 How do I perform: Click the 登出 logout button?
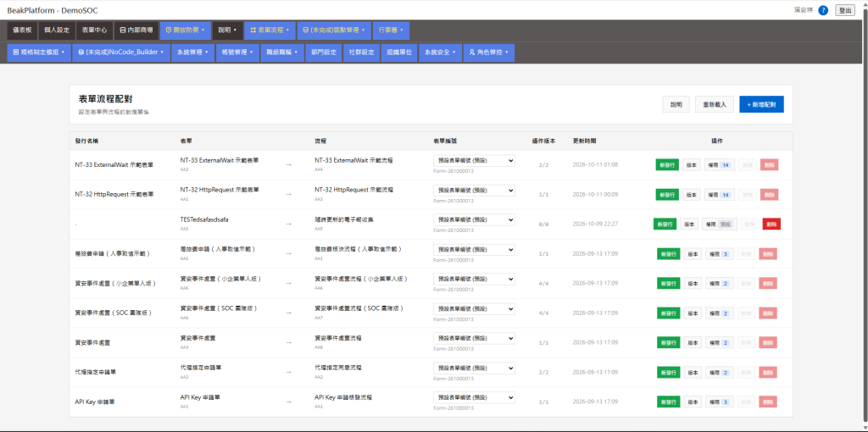[x=845, y=10]
